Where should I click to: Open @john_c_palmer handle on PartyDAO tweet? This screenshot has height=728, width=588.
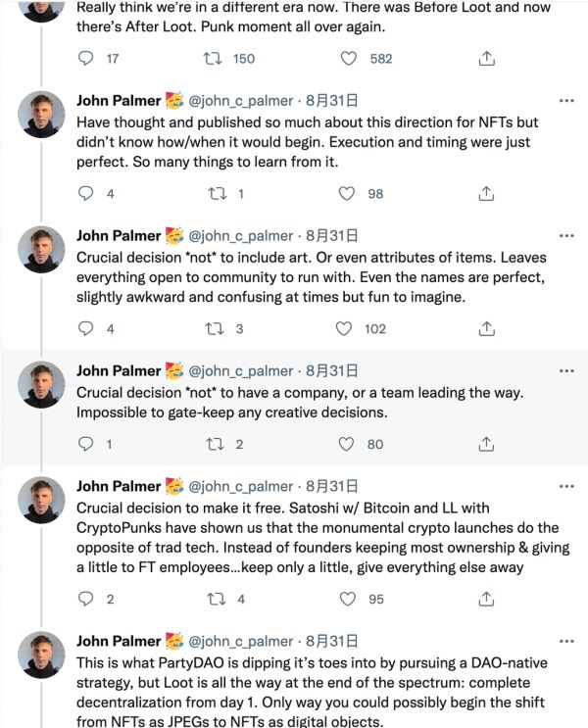[x=240, y=641]
